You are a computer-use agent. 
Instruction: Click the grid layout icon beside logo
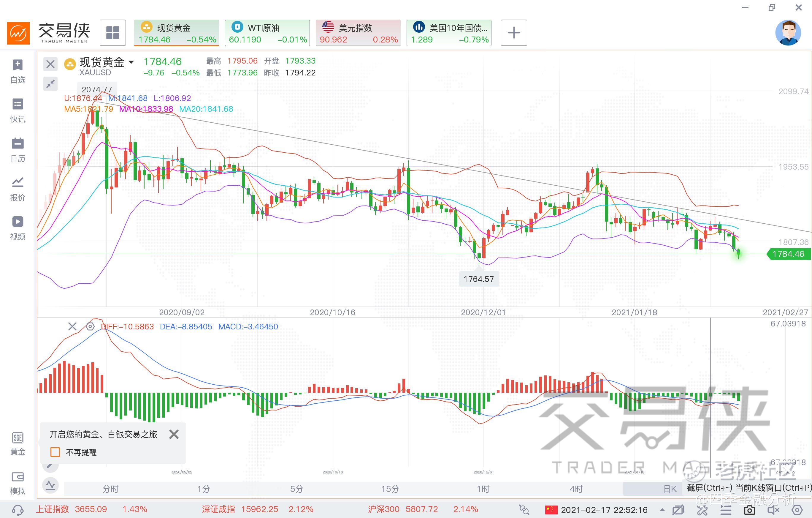coord(112,33)
